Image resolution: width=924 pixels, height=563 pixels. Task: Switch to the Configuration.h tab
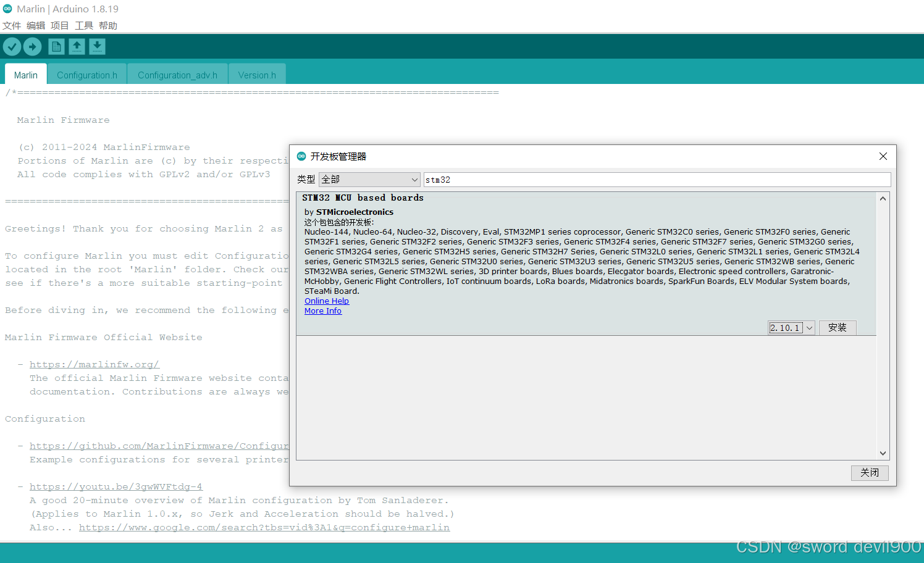click(x=87, y=74)
